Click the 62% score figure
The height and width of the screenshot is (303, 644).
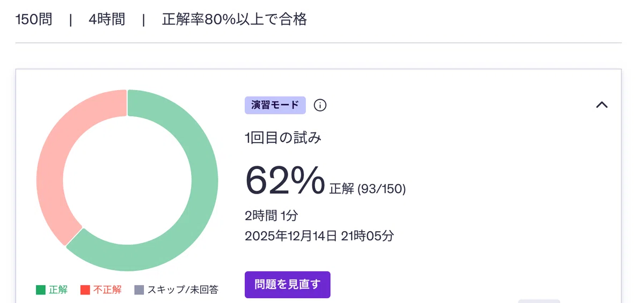[285, 180]
